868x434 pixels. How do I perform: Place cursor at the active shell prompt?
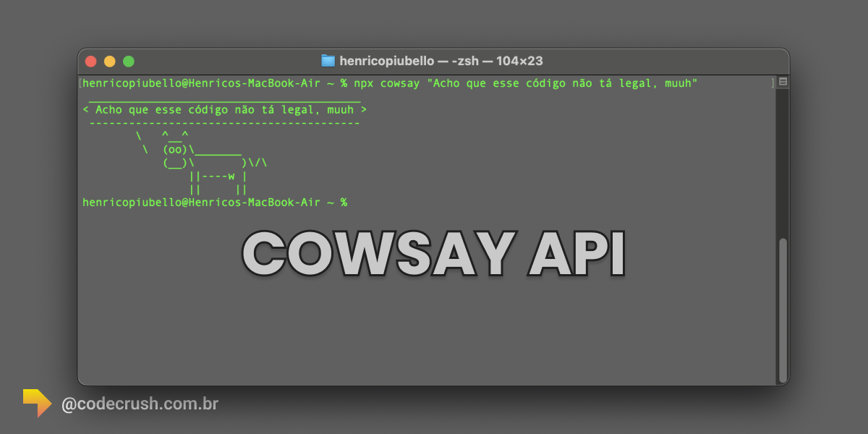pos(353,202)
